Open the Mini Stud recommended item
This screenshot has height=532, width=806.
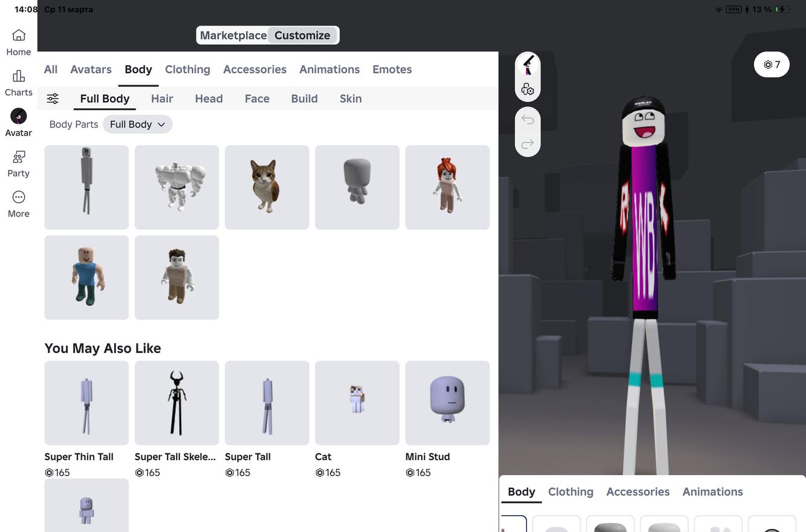[447, 403]
